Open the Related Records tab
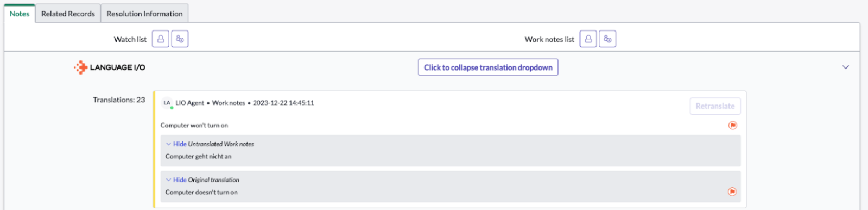Screen dimensions: 868x210 68,14
